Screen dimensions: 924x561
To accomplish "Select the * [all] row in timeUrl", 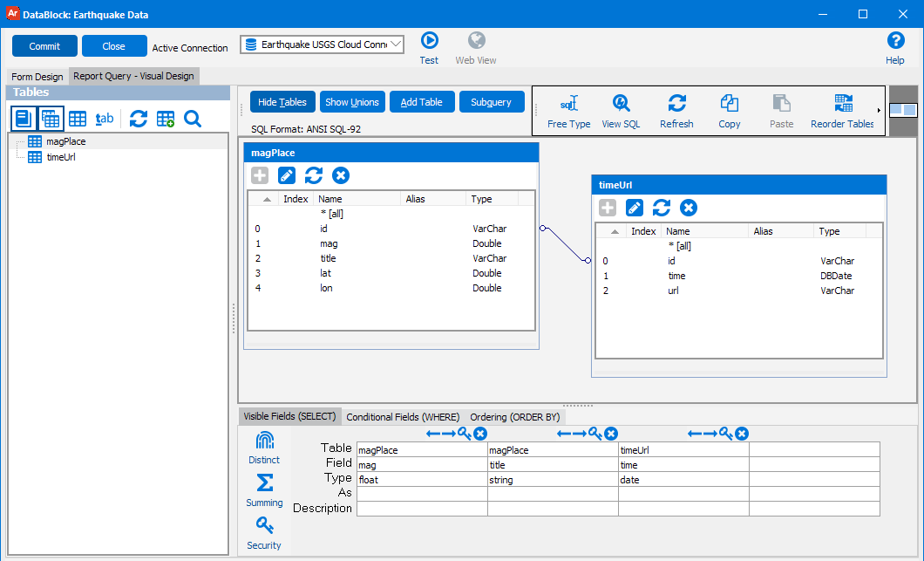I will coord(738,246).
